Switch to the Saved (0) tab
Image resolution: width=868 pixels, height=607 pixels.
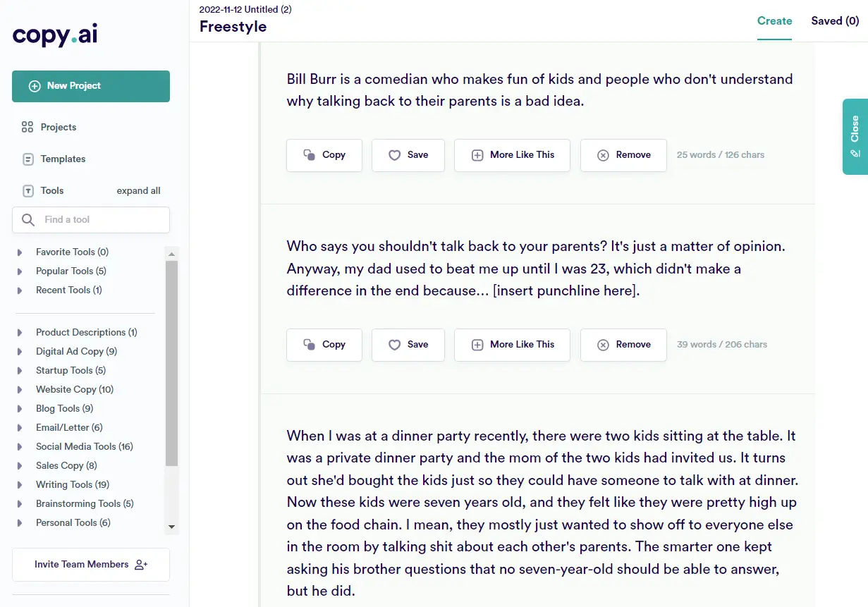pyautogui.click(x=835, y=20)
